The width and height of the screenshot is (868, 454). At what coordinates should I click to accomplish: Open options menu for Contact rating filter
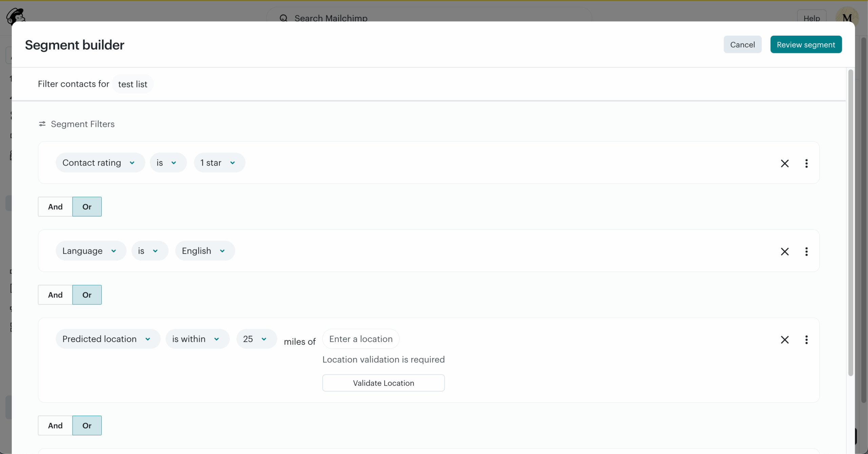(x=806, y=163)
